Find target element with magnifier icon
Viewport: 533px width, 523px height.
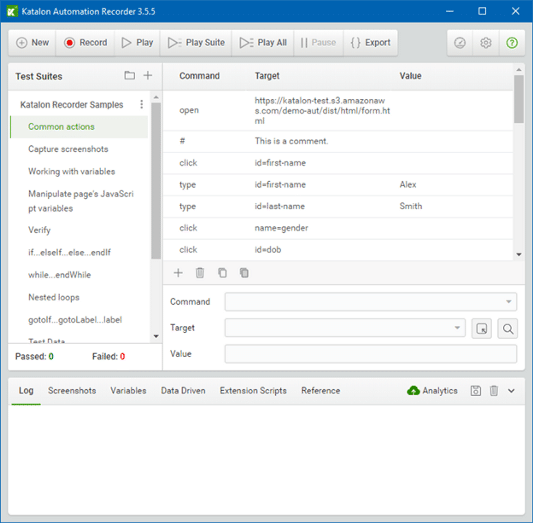(x=508, y=329)
